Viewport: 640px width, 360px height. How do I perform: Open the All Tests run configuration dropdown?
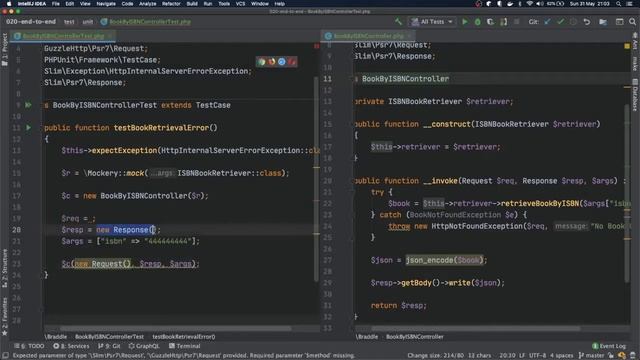pos(432,22)
